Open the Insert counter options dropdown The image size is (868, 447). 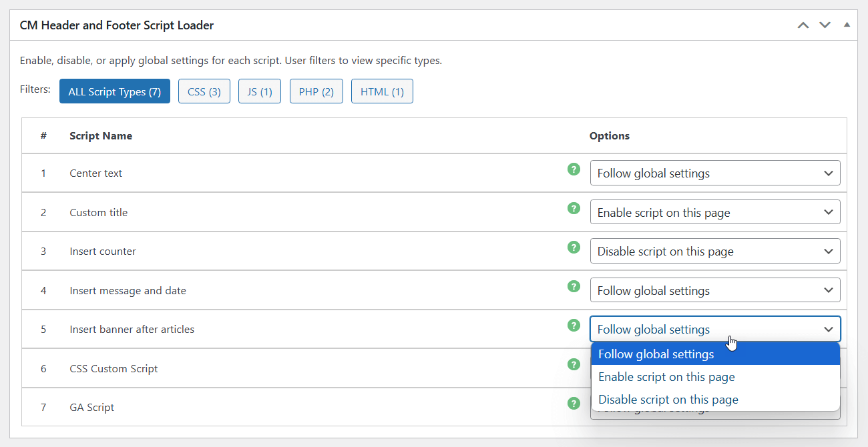coord(714,252)
